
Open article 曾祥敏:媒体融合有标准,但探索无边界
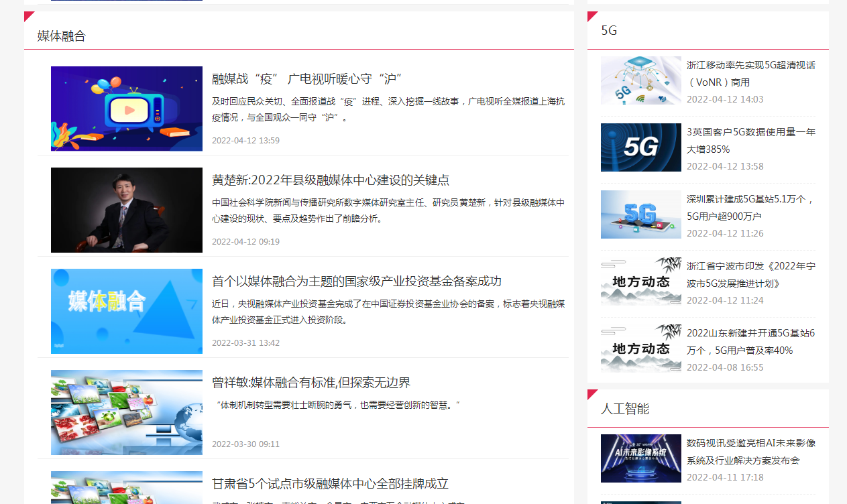click(311, 382)
